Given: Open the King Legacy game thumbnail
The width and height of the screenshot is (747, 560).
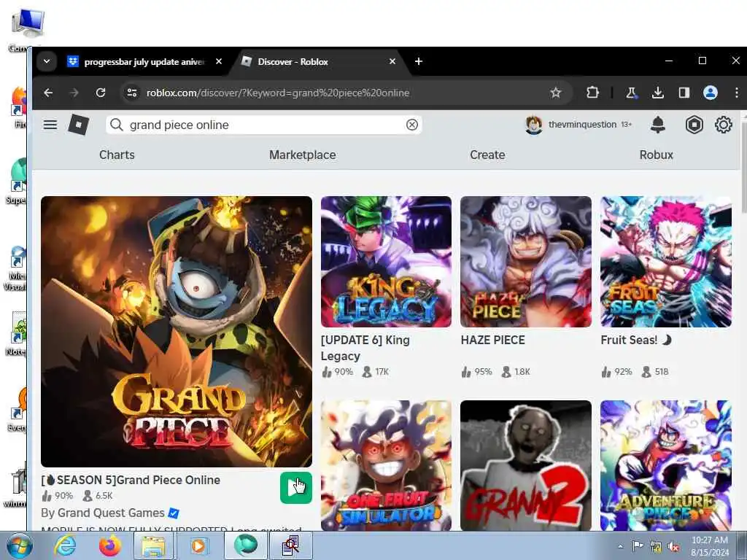Looking at the screenshot, I should 386,262.
